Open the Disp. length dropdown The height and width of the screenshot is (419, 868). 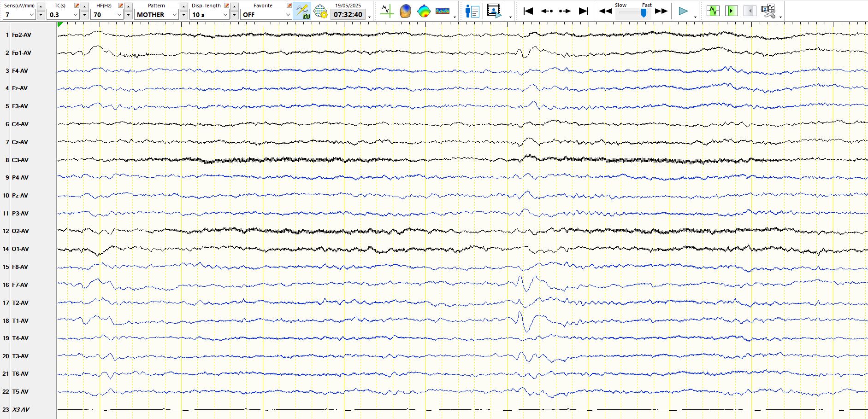(x=225, y=15)
